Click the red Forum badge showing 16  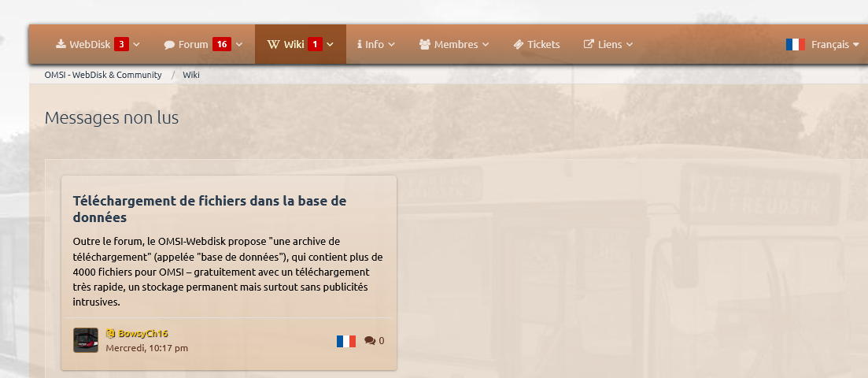222,44
